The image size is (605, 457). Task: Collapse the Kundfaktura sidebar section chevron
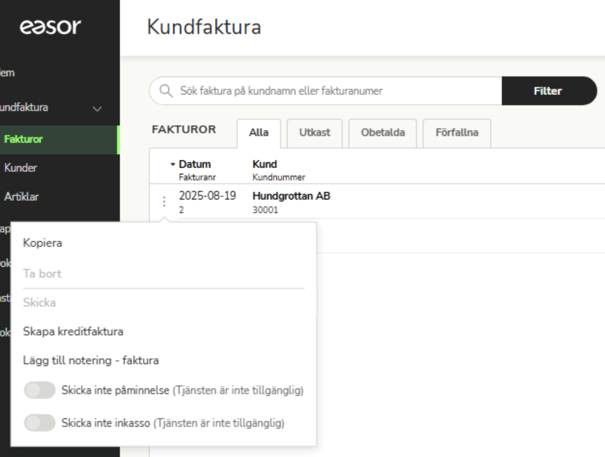click(97, 108)
